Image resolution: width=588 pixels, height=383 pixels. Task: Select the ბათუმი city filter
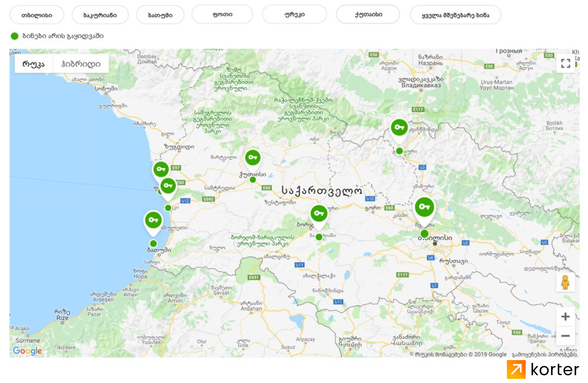[x=160, y=15]
